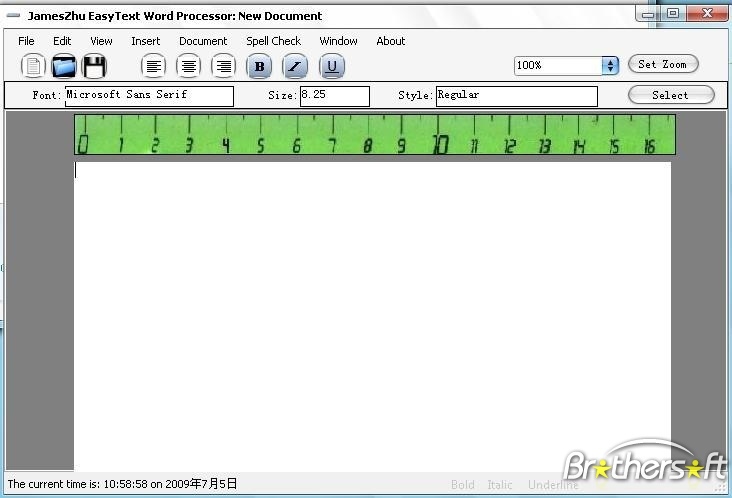The image size is (732, 498).
Task: Click the Italic indicator in status bar
Action: tap(500, 485)
